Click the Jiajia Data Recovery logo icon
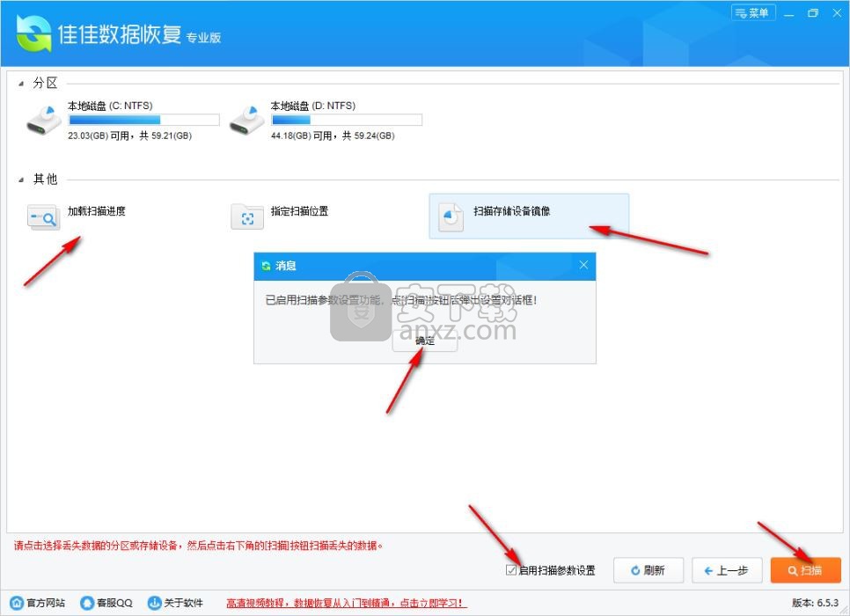This screenshot has height=616, width=850. click(33, 33)
